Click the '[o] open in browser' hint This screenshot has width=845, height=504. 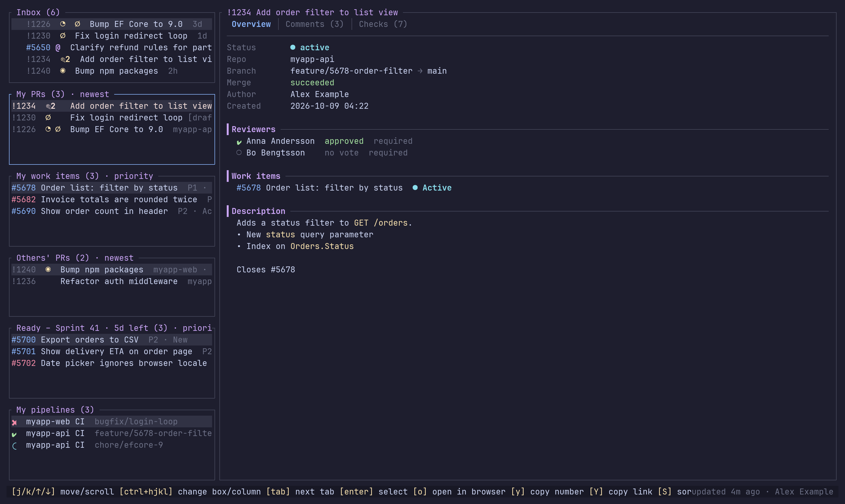tap(459, 492)
